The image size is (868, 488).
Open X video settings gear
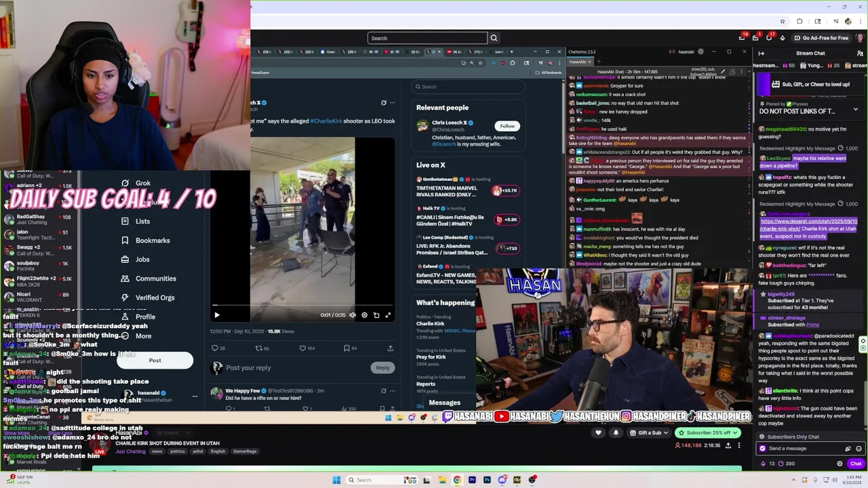pos(364,315)
